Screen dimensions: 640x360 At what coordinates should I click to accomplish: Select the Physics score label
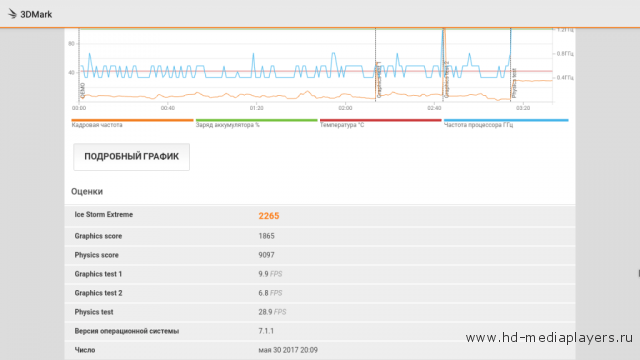pyautogui.click(x=96, y=255)
